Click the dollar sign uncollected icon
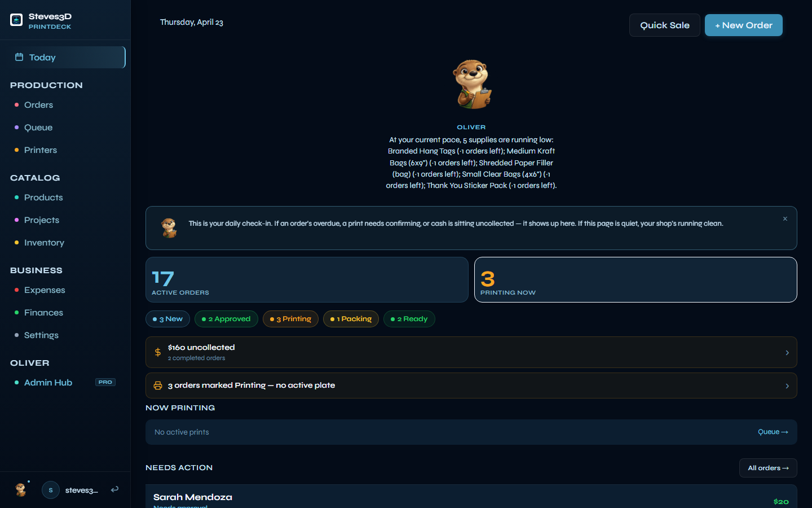 point(158,352)
